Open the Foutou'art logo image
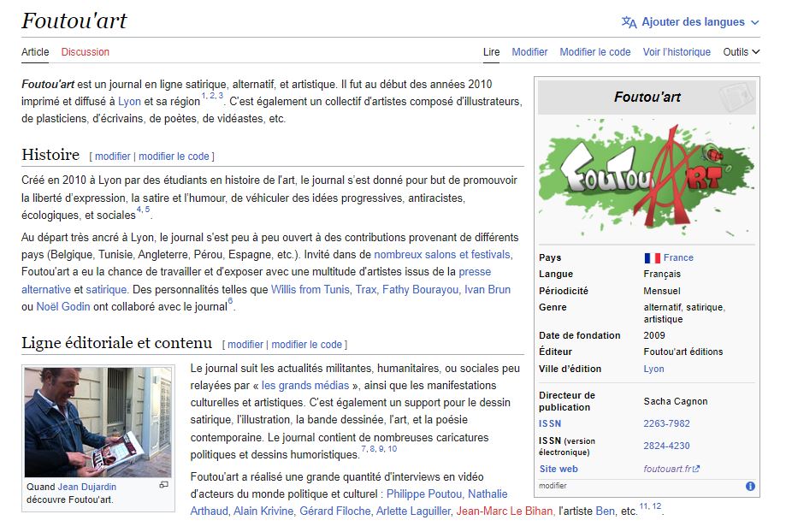Image resolution: width=786 pixels, height=532 pixels. point(647,180)
